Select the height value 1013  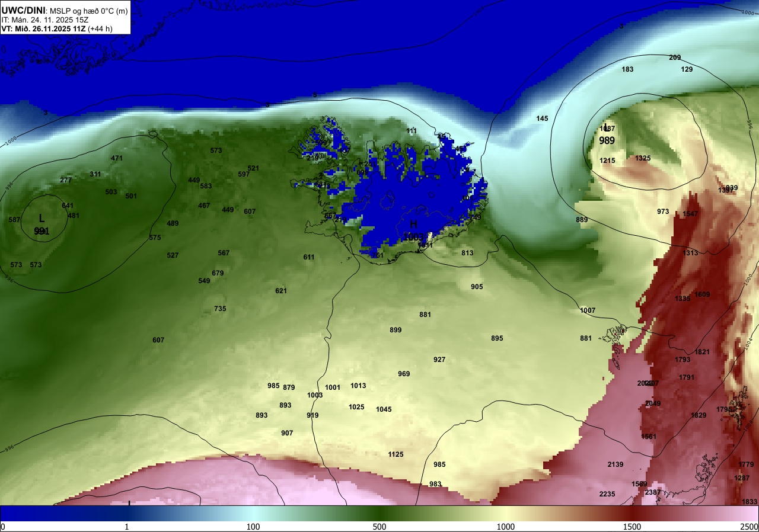[x=358, y=386]
